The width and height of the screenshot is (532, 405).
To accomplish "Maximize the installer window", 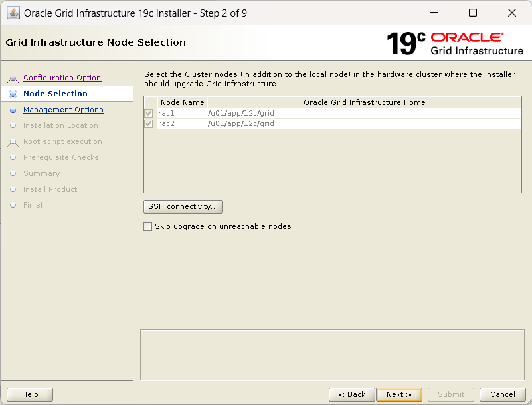I will coord(473,13).
